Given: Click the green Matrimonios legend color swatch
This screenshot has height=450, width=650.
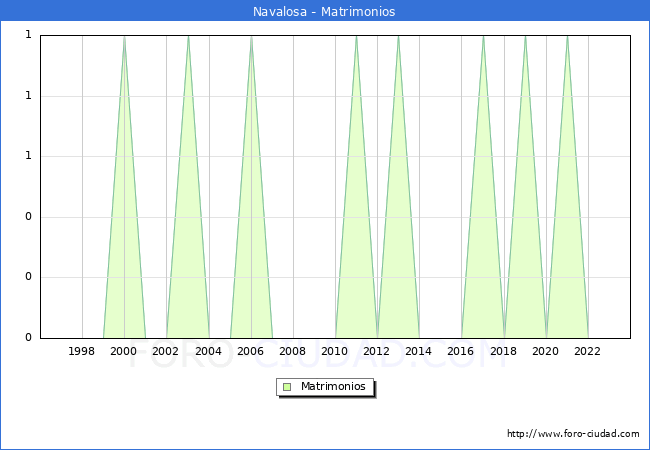Looking at the screenshot, I should point(287,386).
